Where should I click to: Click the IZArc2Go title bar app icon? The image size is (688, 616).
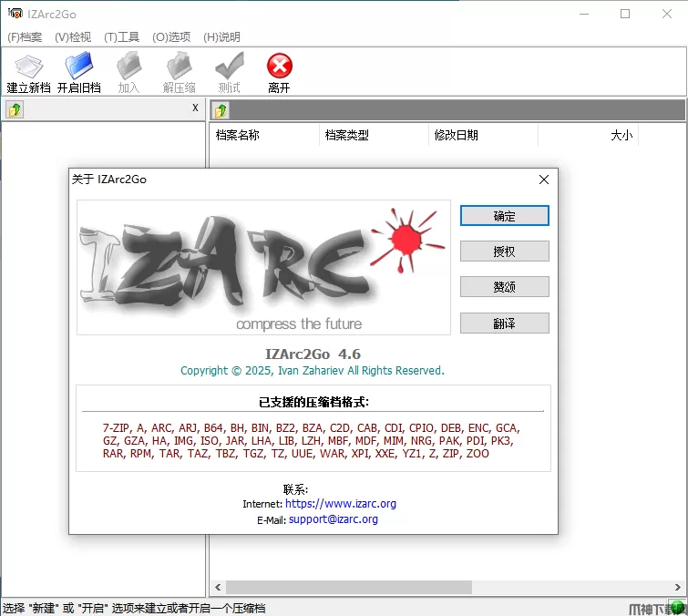(15, 13)
